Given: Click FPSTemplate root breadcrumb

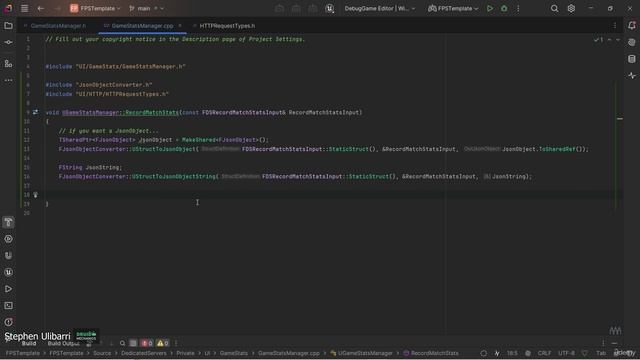Looking at the screenshot, I should pyautogui.click(x=23, y=353).
